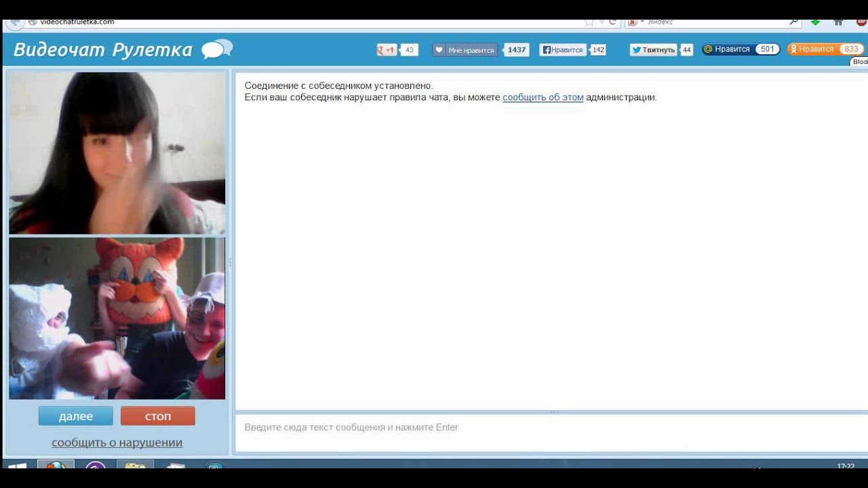Click the stranger's webcam video at top
Image resolution: width=868 pixels, height=488 pixels.
pos(117,153)
